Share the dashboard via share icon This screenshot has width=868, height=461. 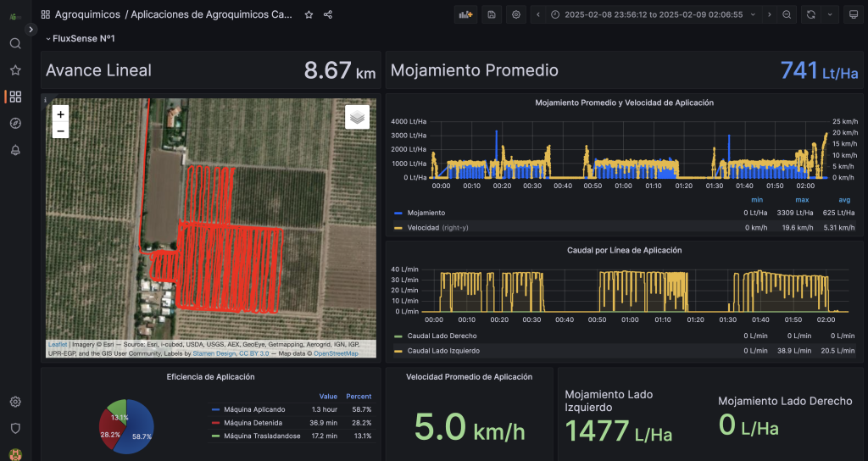click(x=328, y=14)
